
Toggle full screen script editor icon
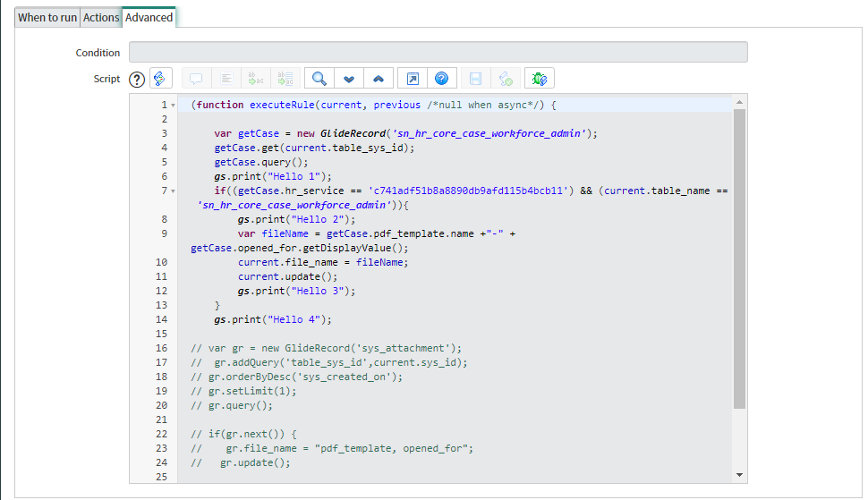click(413, 79)
